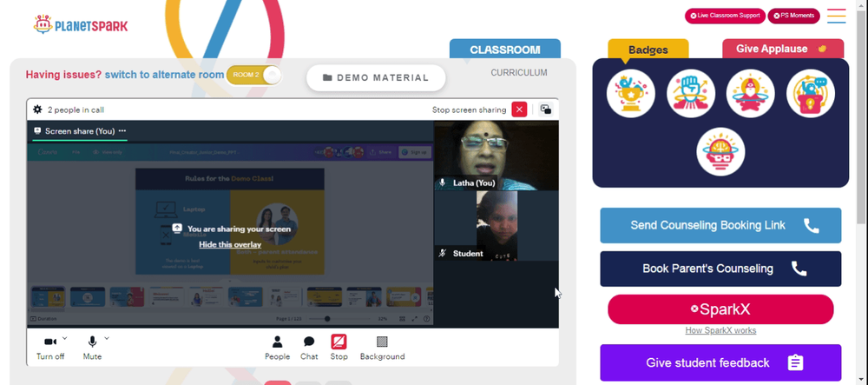Screen dimensions: 868x385
Task: Open the Chat panel
Action: (309, 348)
